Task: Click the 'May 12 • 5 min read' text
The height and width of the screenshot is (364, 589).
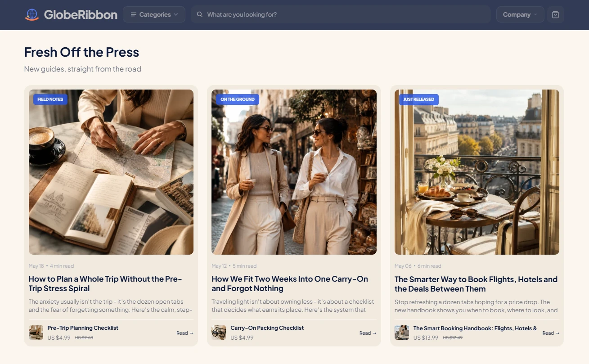Action: [x=234, y=266]
